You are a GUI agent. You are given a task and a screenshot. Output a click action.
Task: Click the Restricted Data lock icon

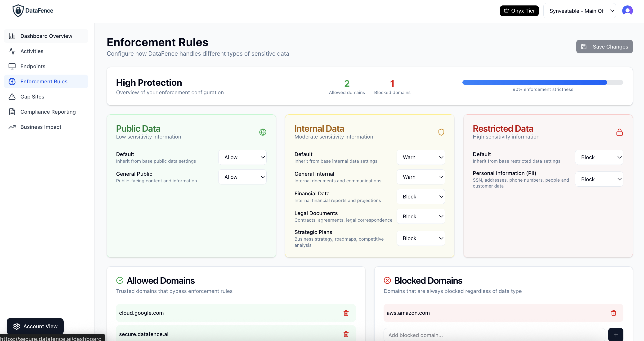pos(620,132)
